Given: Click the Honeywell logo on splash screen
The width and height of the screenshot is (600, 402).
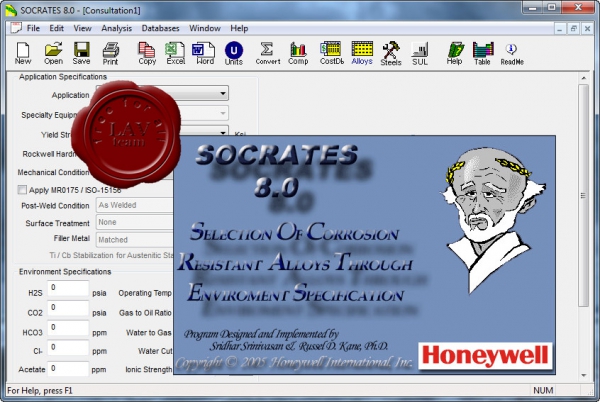Looking at the screenshot, I should (x=485, y=356).
